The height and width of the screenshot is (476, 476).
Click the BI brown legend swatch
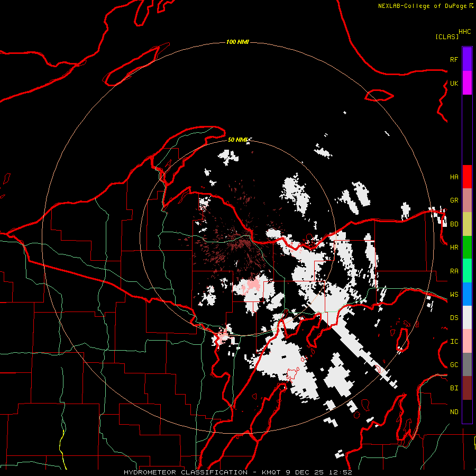click(467, 388)
